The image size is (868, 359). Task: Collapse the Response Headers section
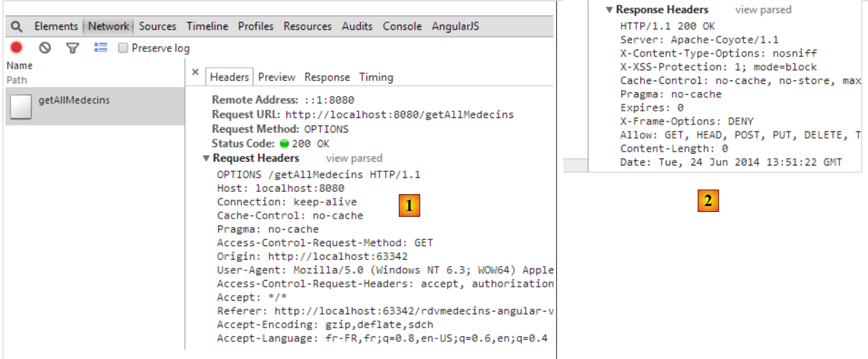point(609,10)
